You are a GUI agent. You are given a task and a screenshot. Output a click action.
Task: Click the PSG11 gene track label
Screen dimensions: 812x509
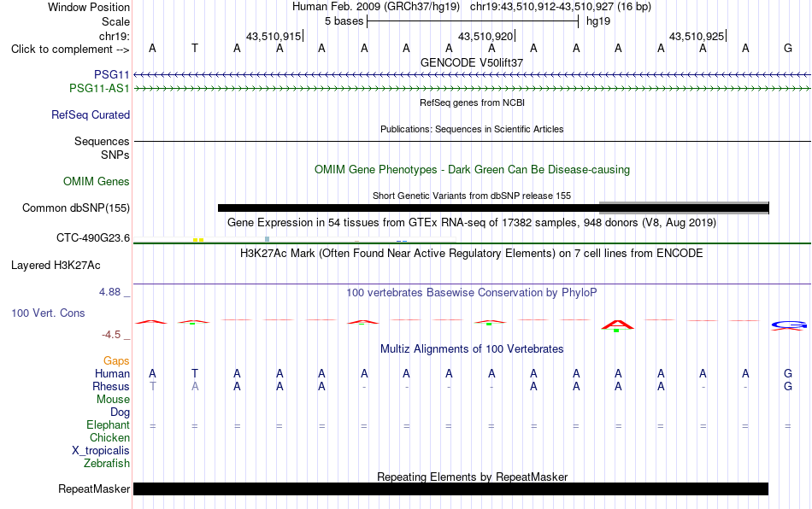click(111, 75)
